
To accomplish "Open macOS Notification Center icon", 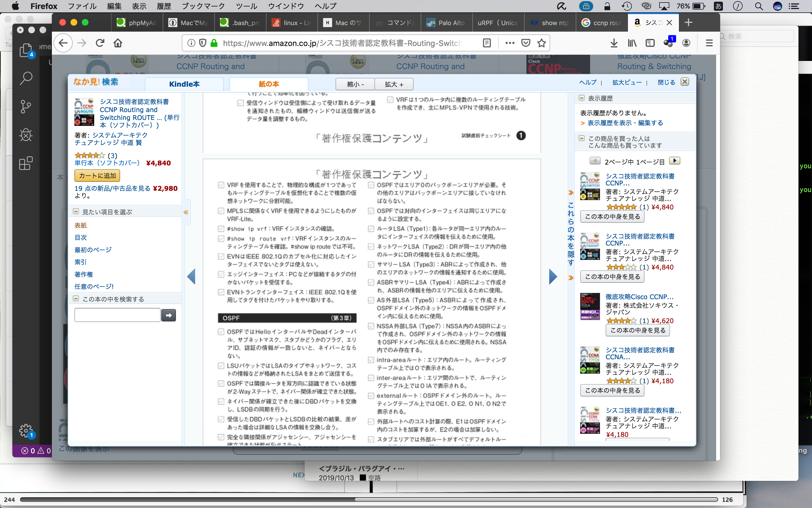I will pyautogui.click(x=794, y=6).
